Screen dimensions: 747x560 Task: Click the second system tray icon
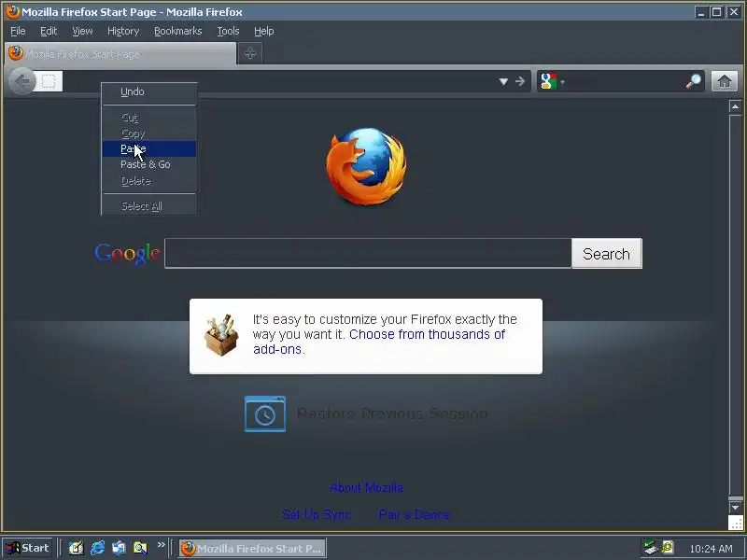click(x=668, y=548)
